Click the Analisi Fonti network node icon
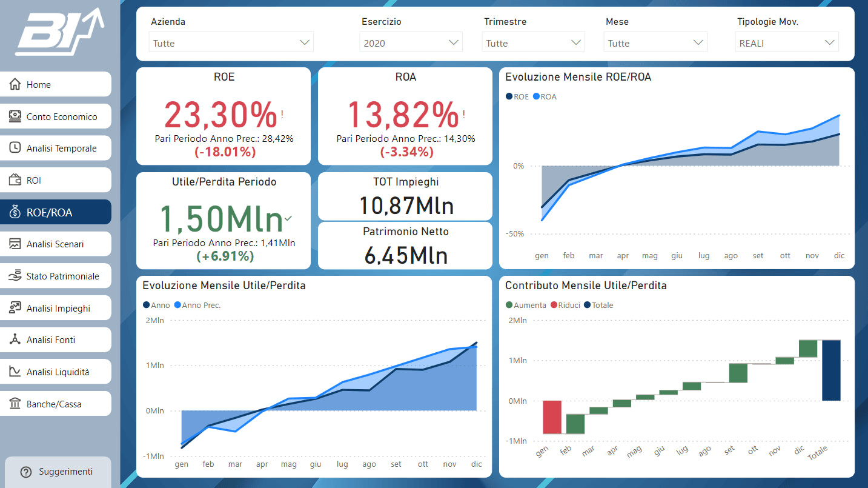868x488 pixels. (x=15, y=339)
